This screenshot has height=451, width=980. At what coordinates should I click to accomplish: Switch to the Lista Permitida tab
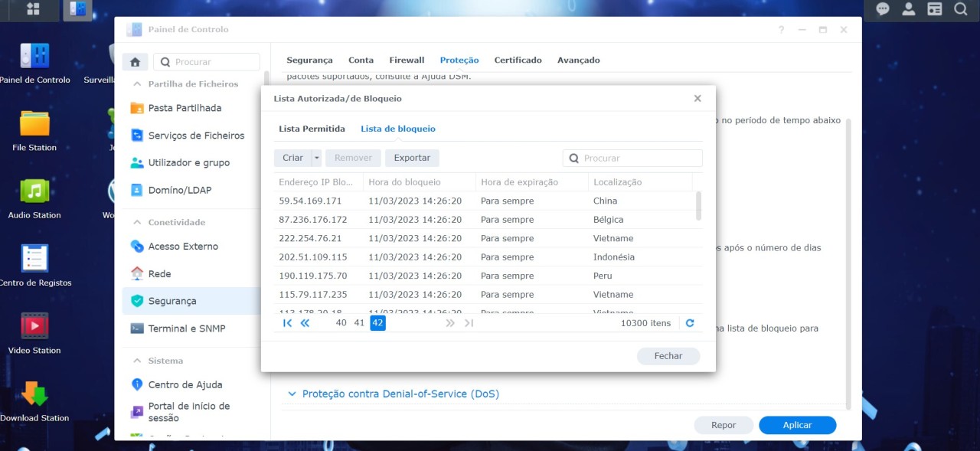(312, 129)
